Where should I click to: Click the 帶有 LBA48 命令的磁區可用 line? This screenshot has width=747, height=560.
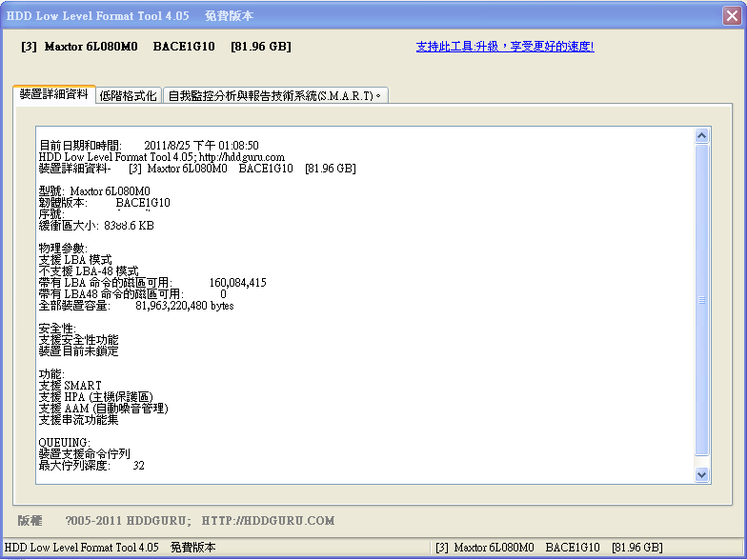(132, 294)
